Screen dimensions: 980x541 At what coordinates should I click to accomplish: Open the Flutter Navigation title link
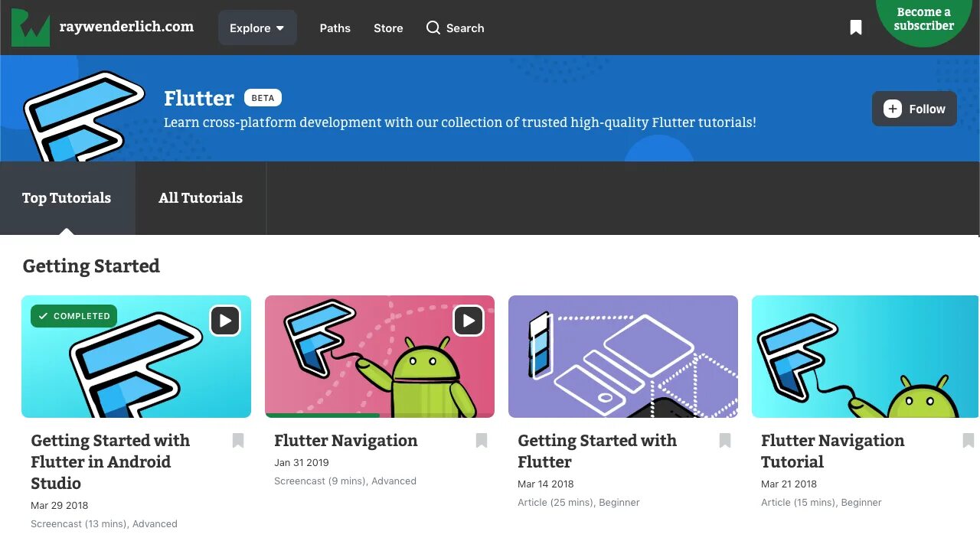point(346,441)
